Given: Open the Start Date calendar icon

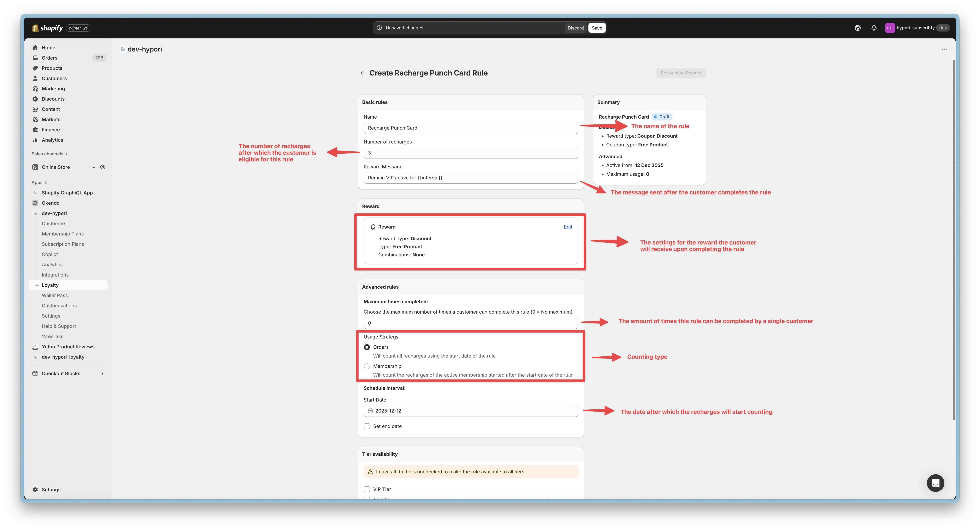Looking at the screenshot, I should [x=370, y=411].
